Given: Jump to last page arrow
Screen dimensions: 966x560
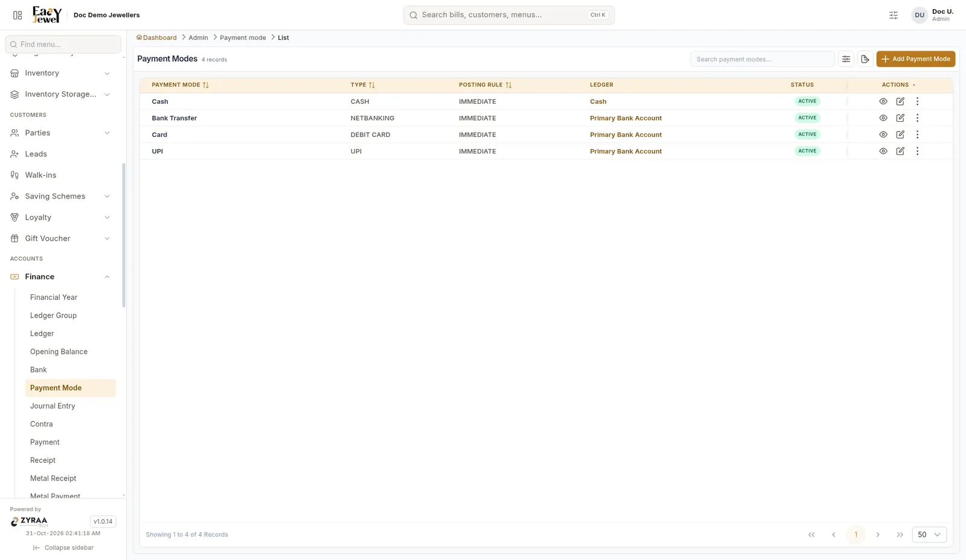Looking at the screenshot, I should [x=900, y=535].
